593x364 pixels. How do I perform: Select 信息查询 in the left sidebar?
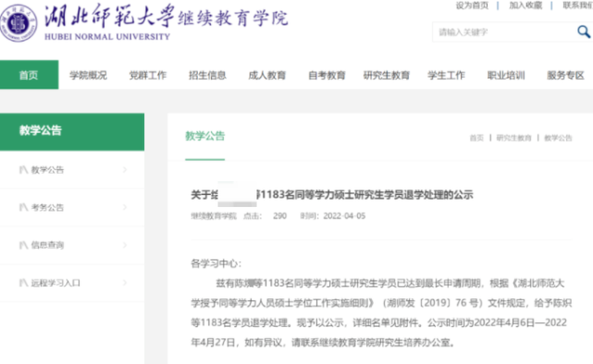pyautogui.click(x=47, y=245)
